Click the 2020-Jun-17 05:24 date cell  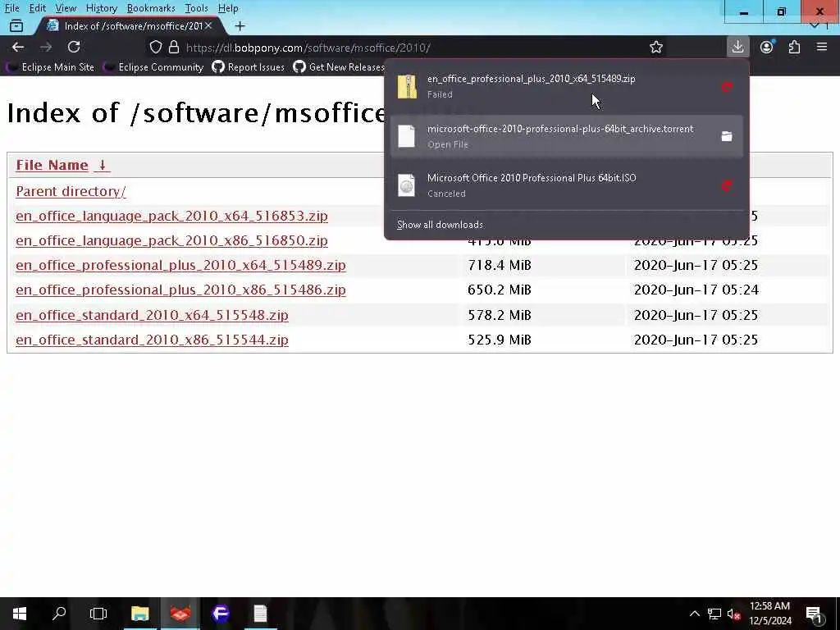696,290
